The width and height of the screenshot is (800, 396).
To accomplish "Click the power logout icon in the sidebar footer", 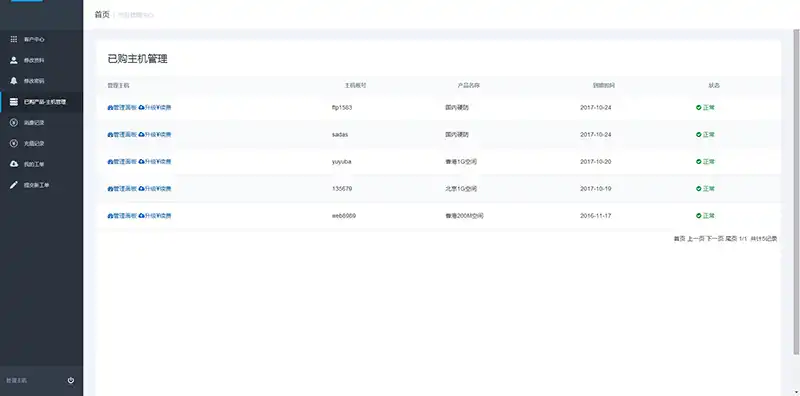I will click(71, 380).
